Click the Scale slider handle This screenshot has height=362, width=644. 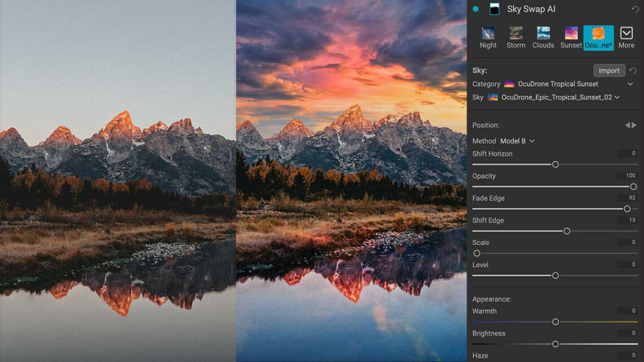coord(477,253)
